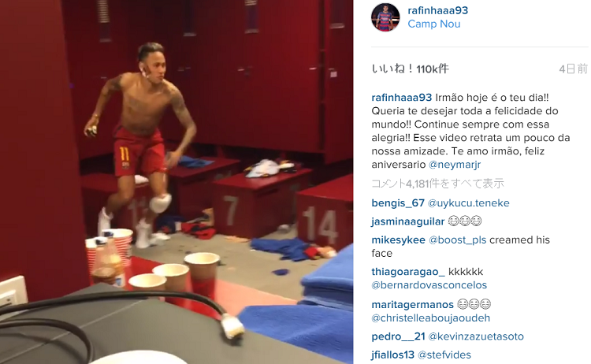
Task: Open the @uykucu.teneke mention
Action: pos(469,203)
